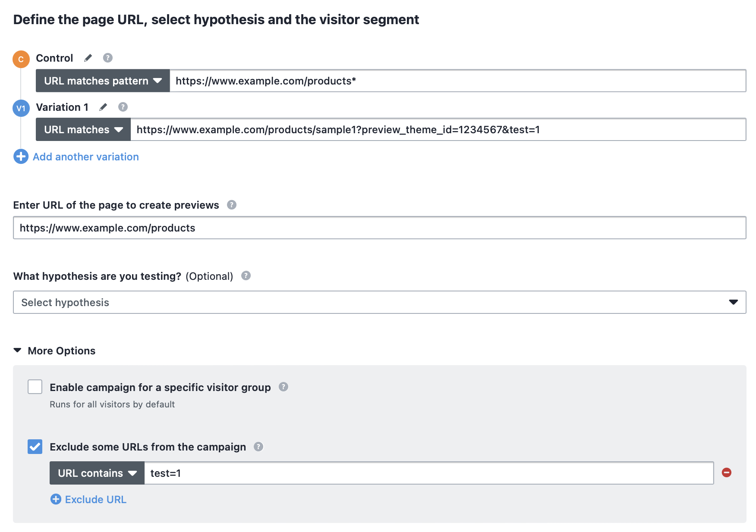Click help icon for Exclude some URLs

[258, 447]
